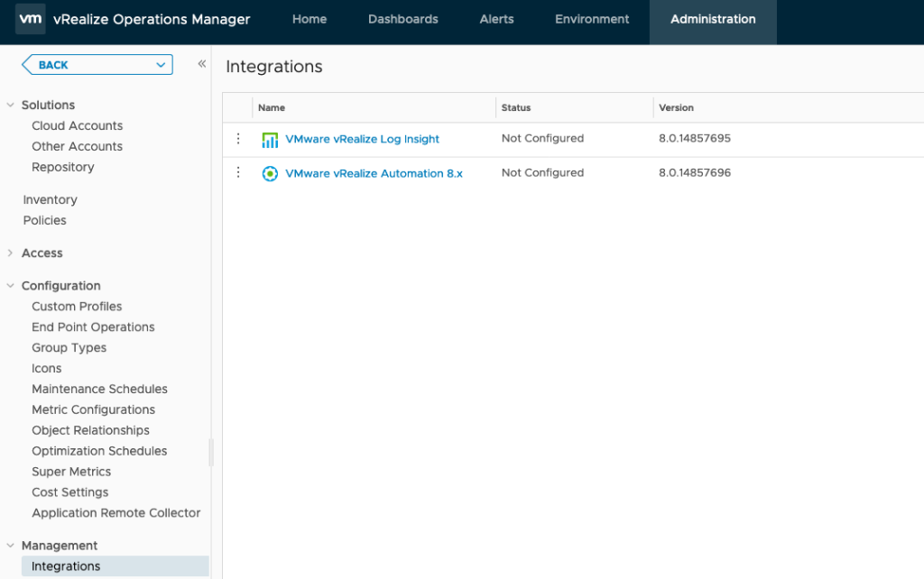The height and width of the screenshot is (579, 924).
Task: Click the Management section label
Action: click(x=60, y=546)
